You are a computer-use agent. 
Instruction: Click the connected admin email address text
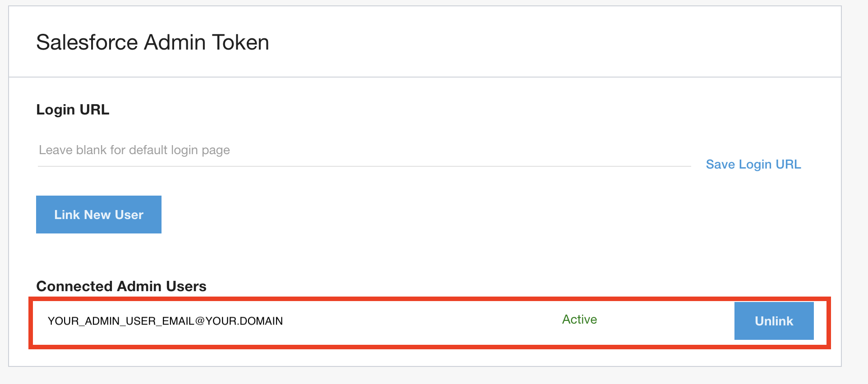[165, 321]
